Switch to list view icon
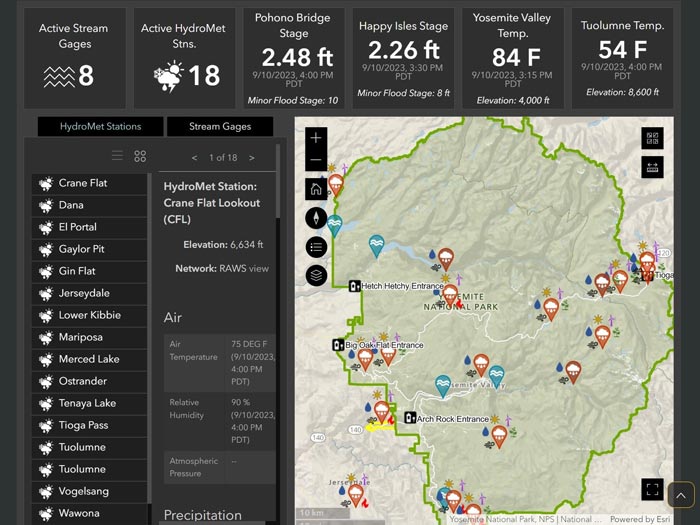The width and height of the screenshot is (700, 525). tap(117, 155)
